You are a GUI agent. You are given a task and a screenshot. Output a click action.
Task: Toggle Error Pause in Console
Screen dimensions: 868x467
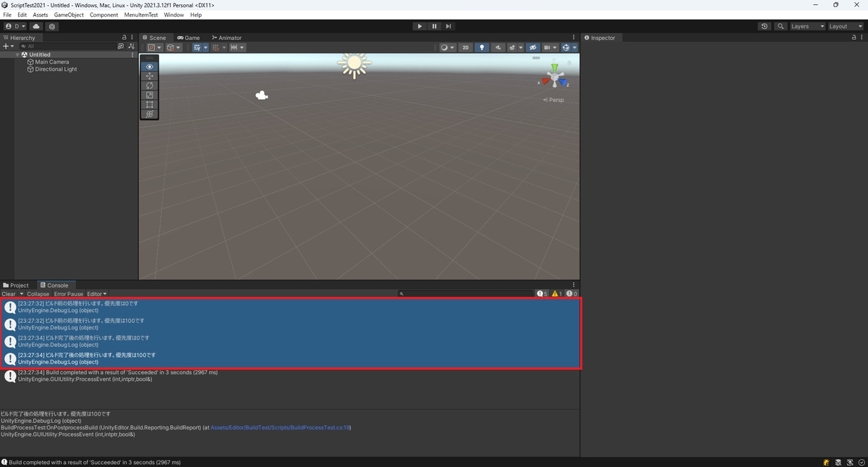pos(69,294)
